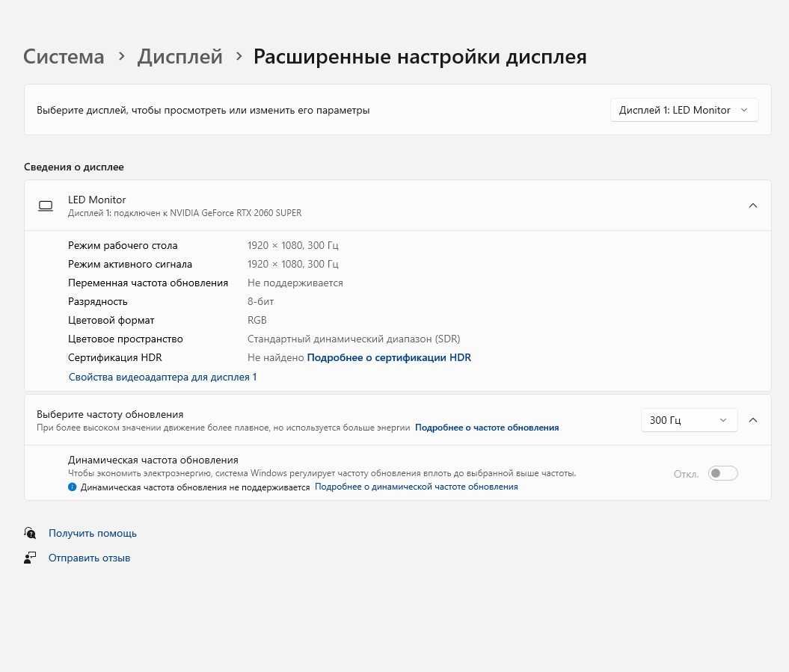Click the Цветовое пространство label
This screenshot has width=789, height=672.
126,339
